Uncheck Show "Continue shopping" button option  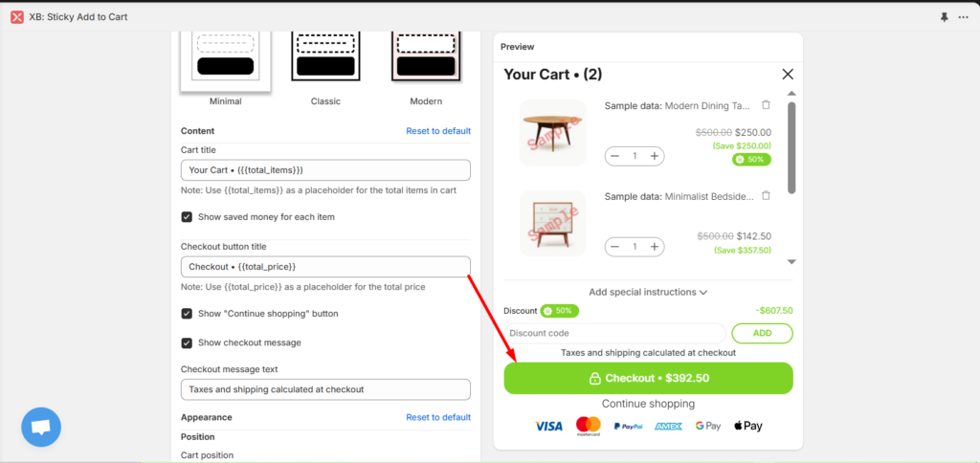[x=188, y=314]
